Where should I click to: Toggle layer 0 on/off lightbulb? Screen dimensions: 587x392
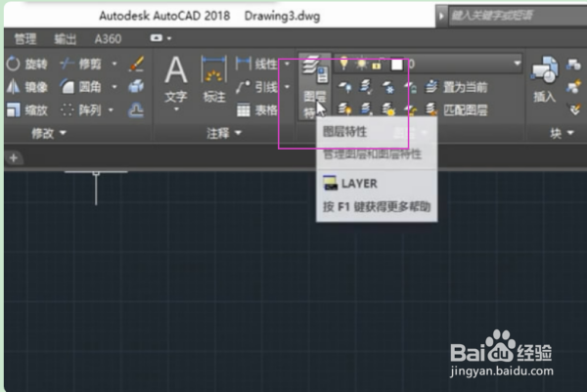343,64
